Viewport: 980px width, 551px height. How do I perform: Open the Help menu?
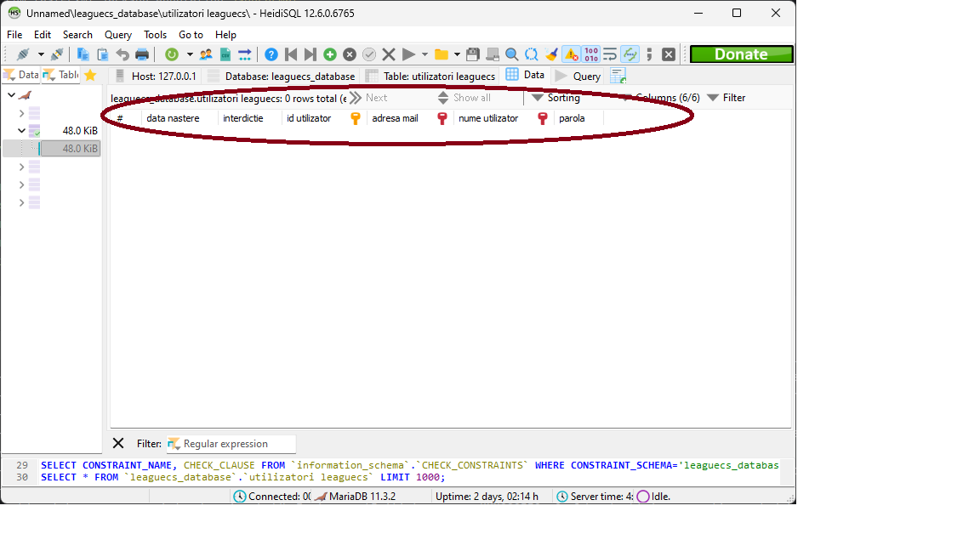[225, 34]
